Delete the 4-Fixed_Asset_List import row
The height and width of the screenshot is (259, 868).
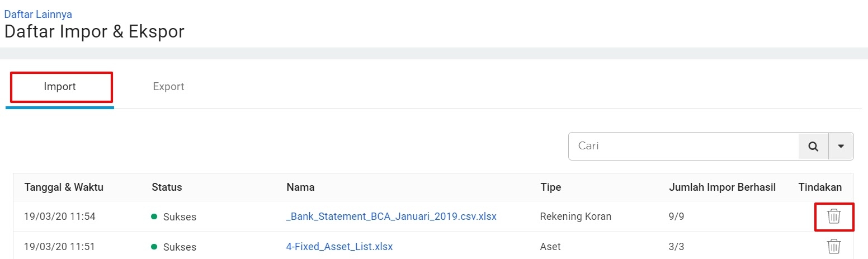(834, 246)
